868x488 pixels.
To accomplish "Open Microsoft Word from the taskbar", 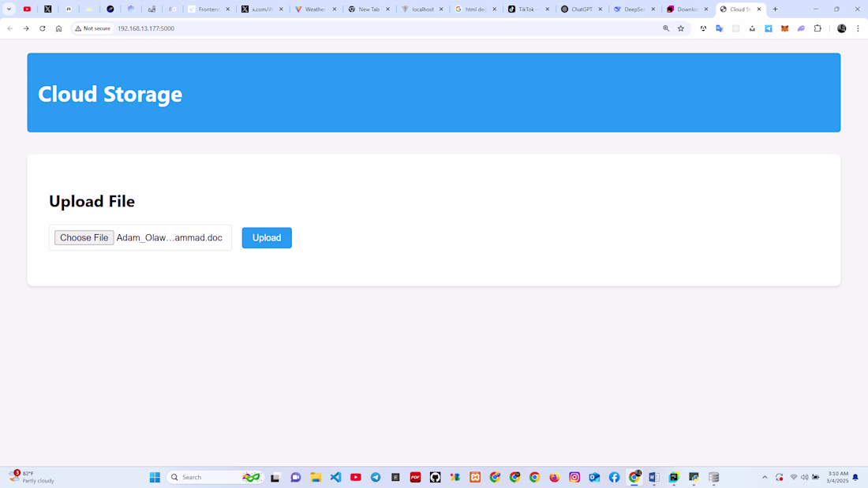I will click(654, 477).
